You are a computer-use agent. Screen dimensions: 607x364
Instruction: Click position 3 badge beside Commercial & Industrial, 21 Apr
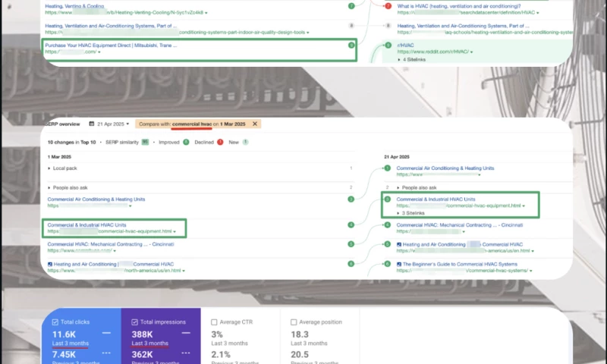tap(387, 199)
